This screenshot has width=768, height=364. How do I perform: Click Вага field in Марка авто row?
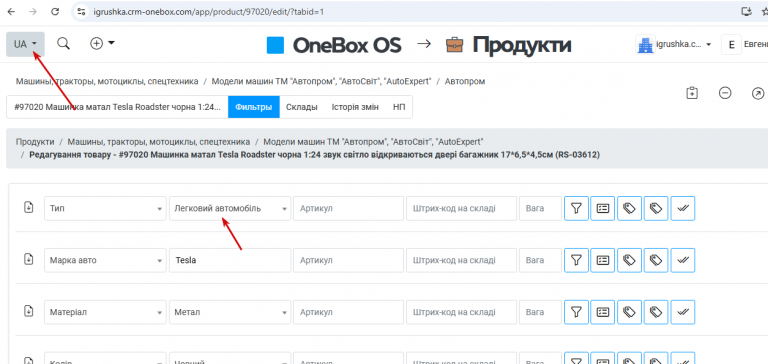tap(540, 260)
